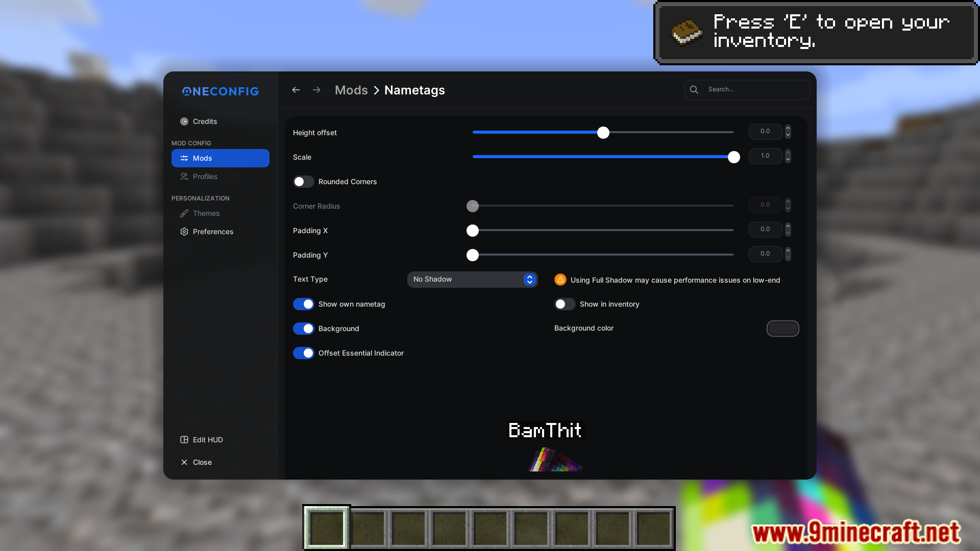Viewport: 980px width, 551px height.
Task: Click the inventory tutorial toast
Action: [817, 33]
